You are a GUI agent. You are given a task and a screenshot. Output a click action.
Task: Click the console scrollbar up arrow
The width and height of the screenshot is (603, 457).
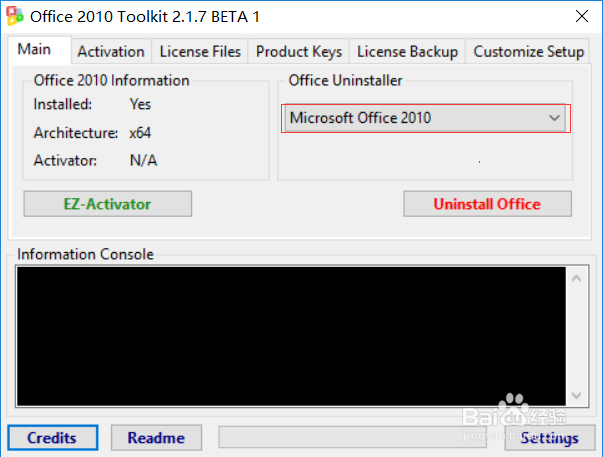578,277
